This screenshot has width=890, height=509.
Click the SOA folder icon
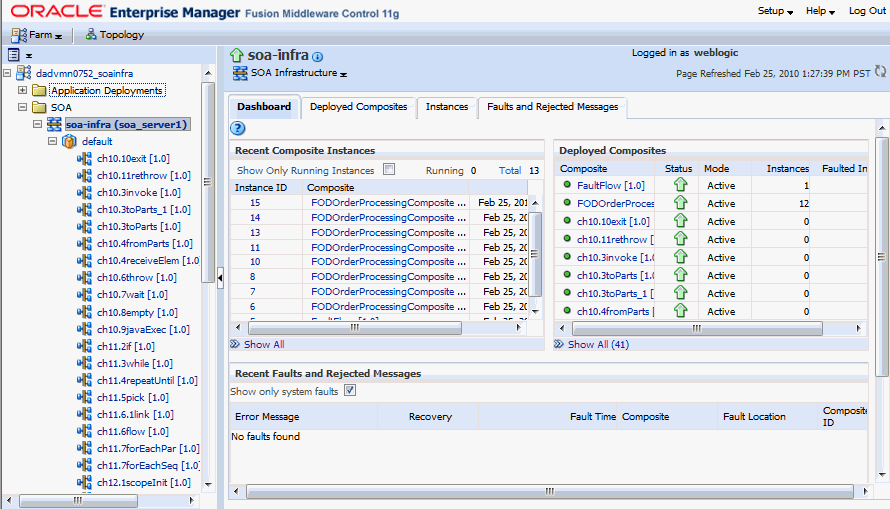(x=39, y=107)
